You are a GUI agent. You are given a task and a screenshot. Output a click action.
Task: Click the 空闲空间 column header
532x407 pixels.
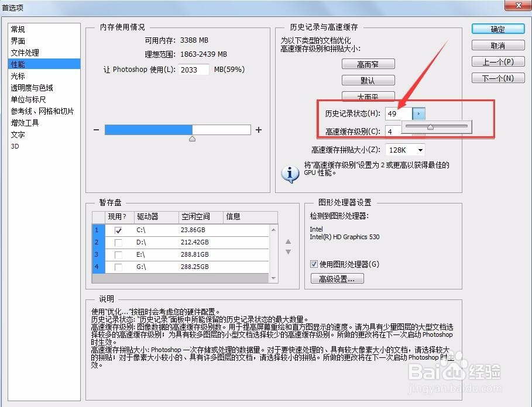[x=201, y=217]
